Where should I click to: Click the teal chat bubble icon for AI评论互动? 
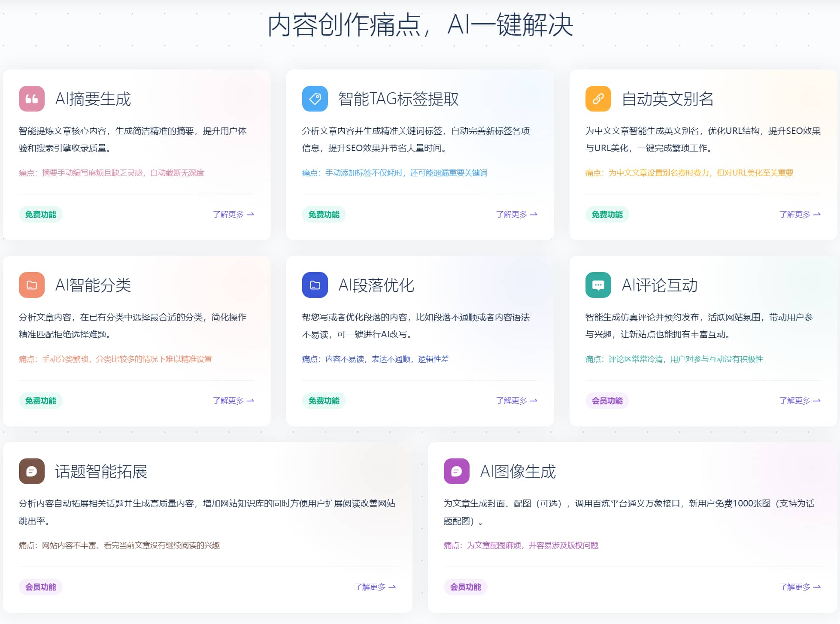pos(598,285)
